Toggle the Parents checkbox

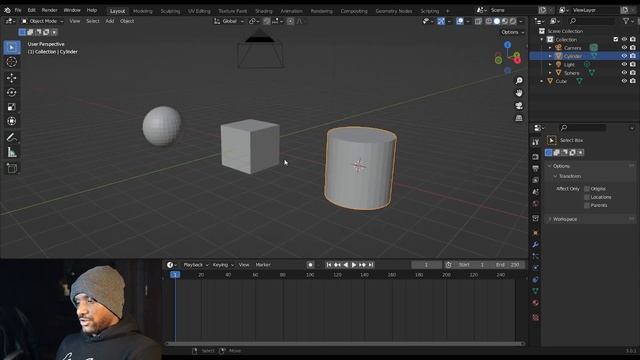click(x=587, y=205)
